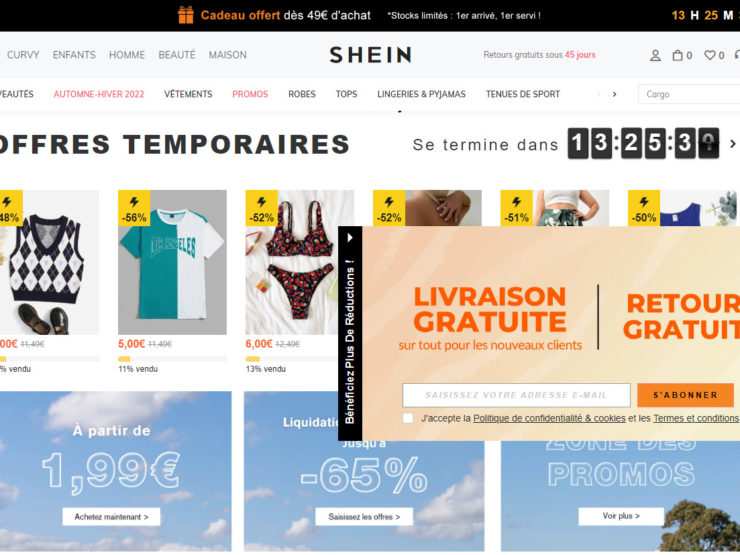Click the SHEIN logo
This screenshot has height=555, width=740.
click(370, 55)
